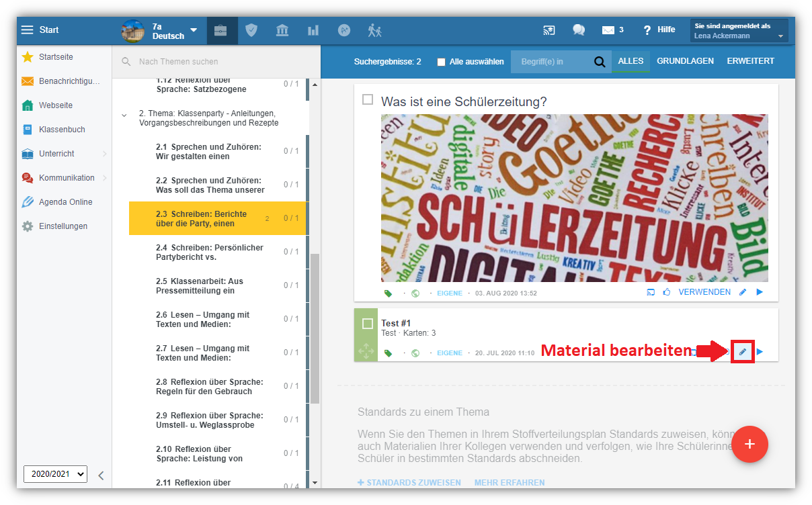Click VERWENDEN on the Schülerzeitung card
The height and width of the screenshot is (505, 812).
(x=704, y=293)
